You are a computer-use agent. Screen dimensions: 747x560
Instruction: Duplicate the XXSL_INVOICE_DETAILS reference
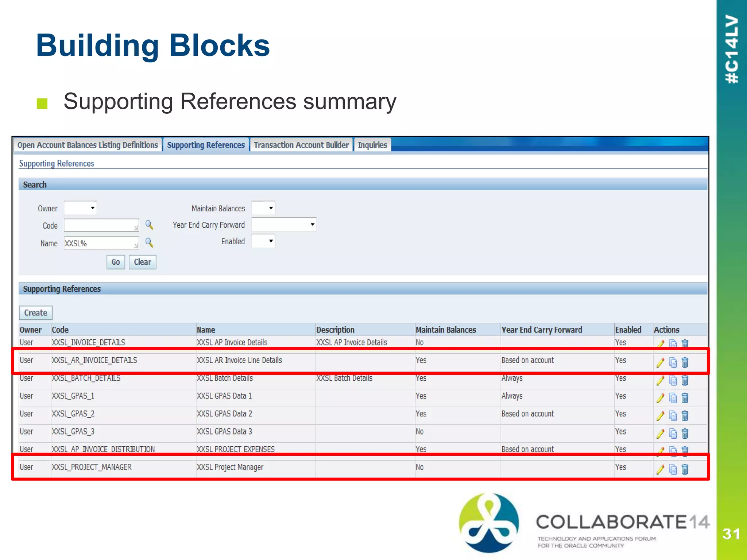(673, 343)
